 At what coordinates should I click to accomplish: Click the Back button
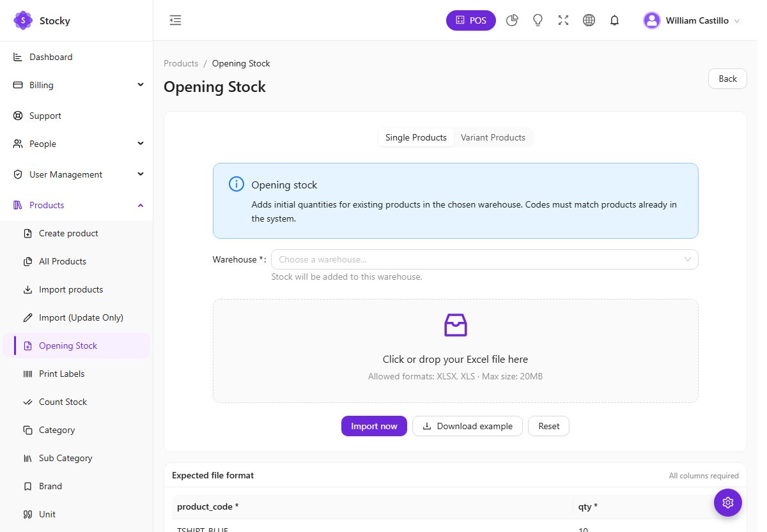coord(727,79)
